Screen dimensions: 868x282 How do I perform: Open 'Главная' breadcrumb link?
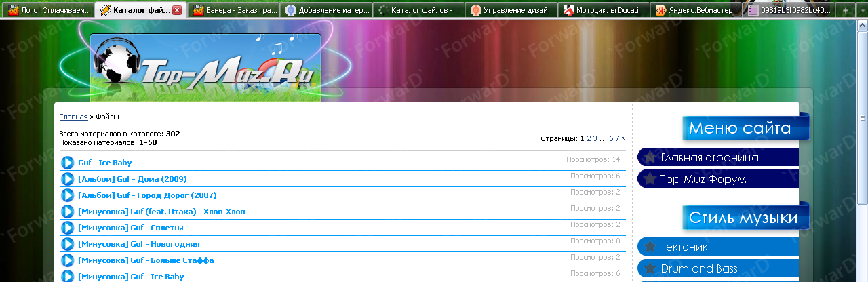pos(73,117)
